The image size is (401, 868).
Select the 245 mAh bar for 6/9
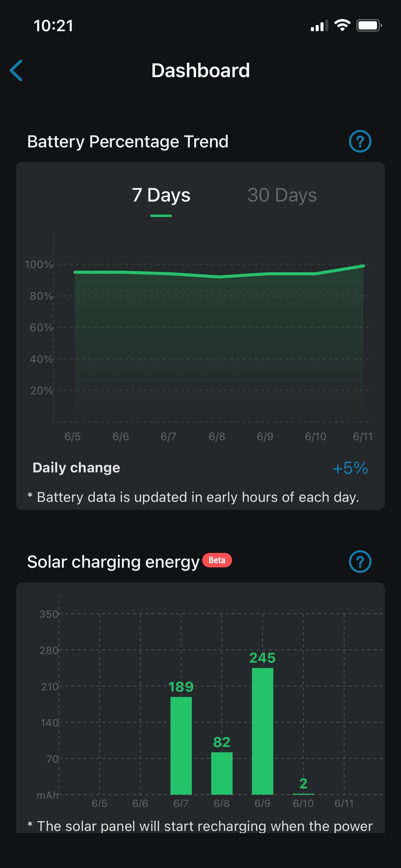point(263,731)
